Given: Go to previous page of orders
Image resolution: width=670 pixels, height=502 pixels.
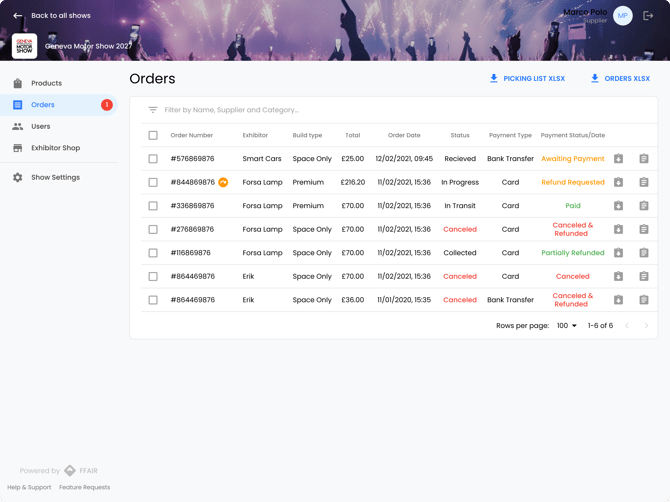Looking at the screenshot, I should tap(627, 326).
